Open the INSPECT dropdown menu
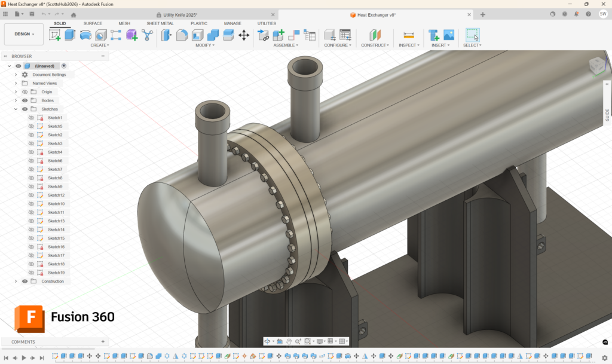 pos(409,45)
